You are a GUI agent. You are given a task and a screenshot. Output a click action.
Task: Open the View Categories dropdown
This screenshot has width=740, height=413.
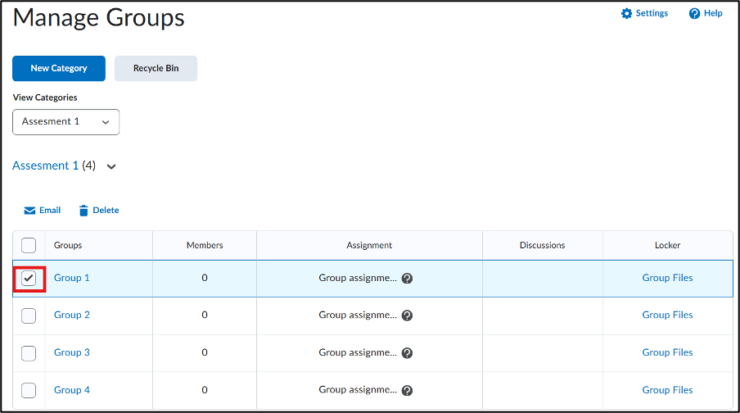(x=66, y=122)
